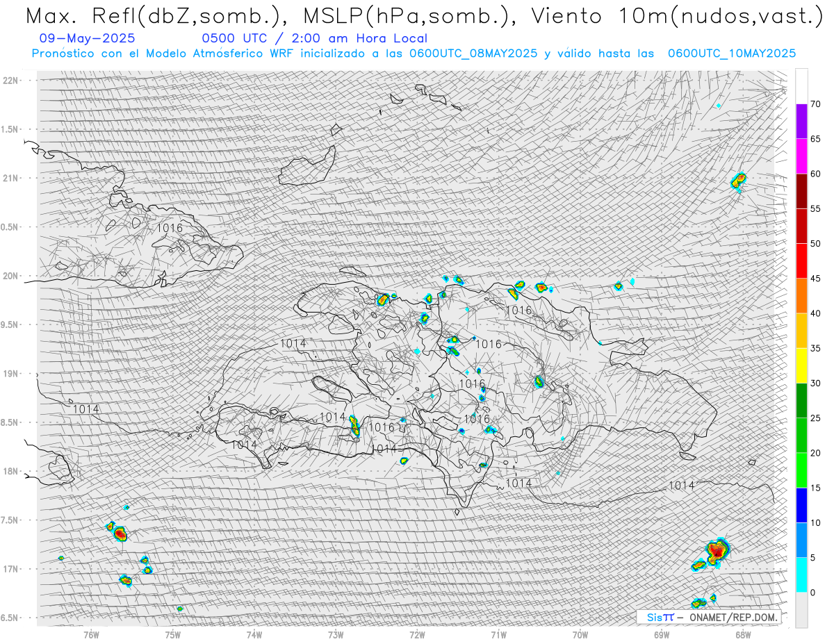The height and width of the screenshot is (644, 834).
Task: Click the longitude axis label 74W
Action: (254, 634)
